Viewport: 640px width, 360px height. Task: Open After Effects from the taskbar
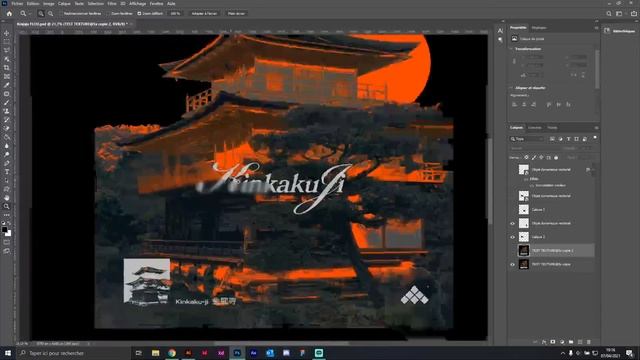[253, 353]
